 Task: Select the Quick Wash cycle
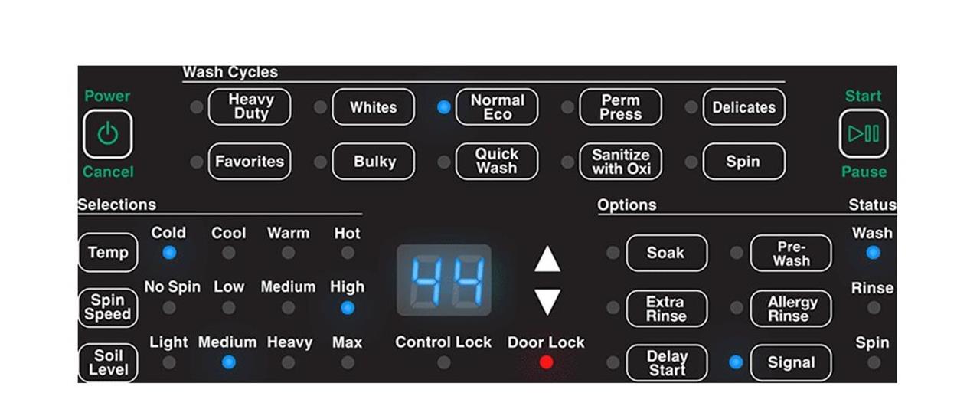tap(497, 162)
